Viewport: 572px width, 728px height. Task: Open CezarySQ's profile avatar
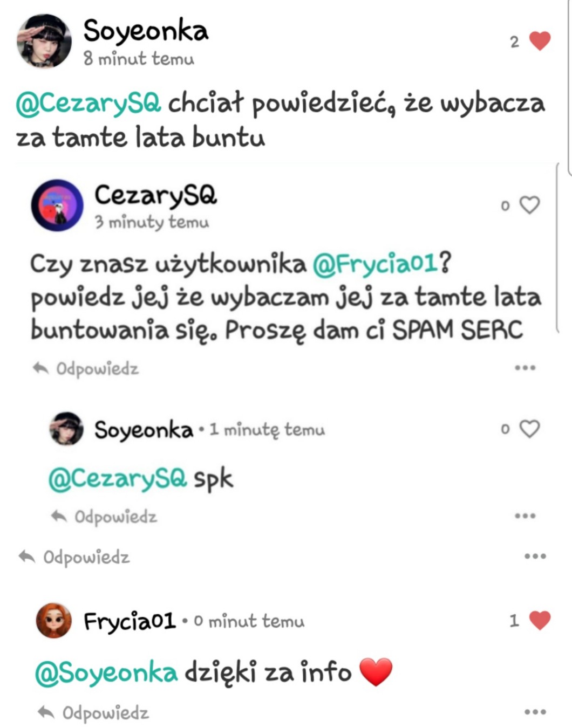[57, 205]
